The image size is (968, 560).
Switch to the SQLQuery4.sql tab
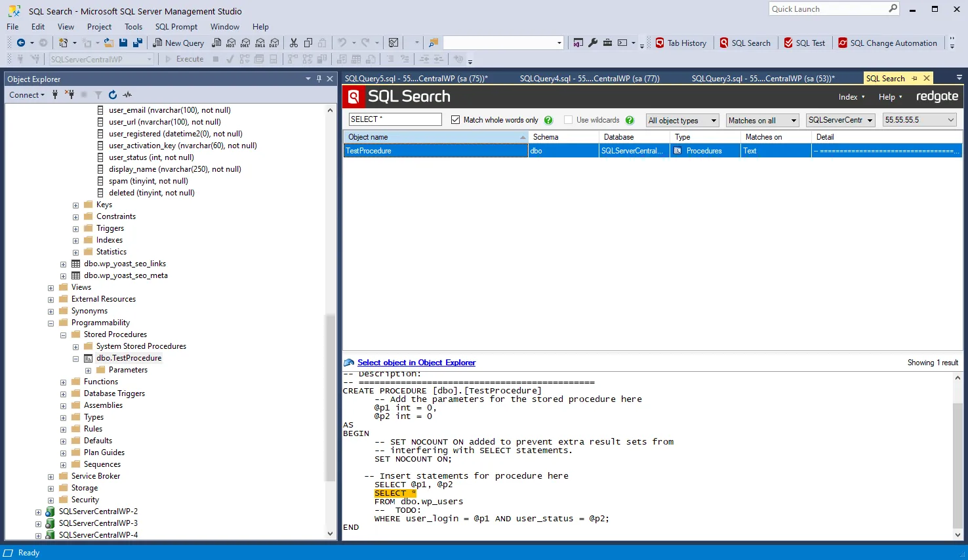point(589,78)
